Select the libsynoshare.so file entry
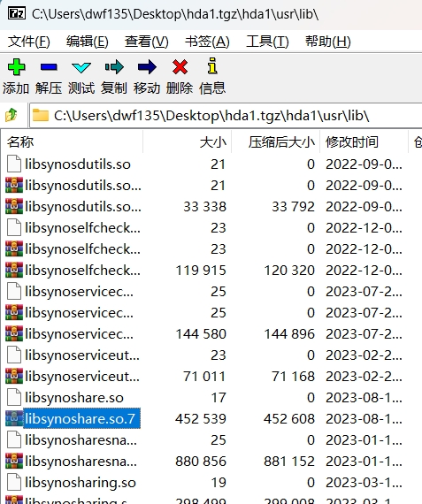 (74, 398)
